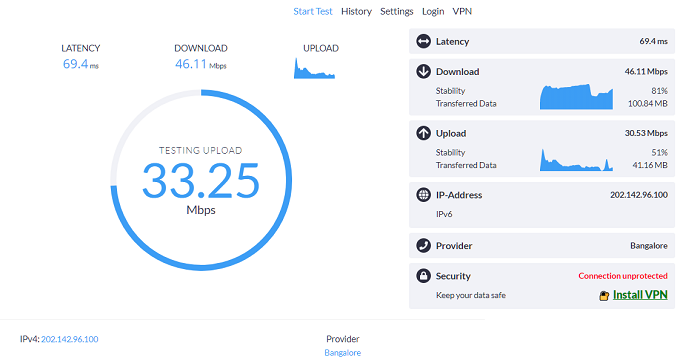Open the Settings menu item

tap(396, 12)
